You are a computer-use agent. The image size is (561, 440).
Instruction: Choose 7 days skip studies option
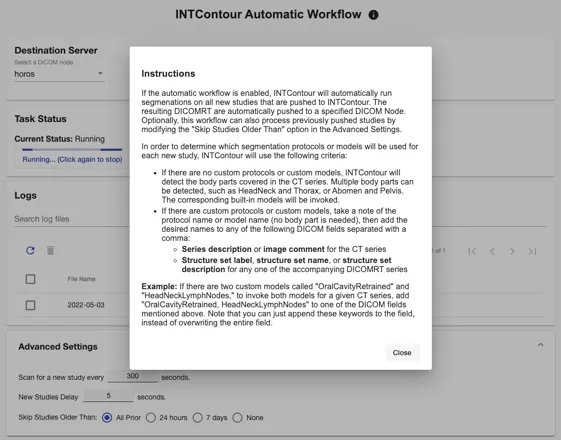(x=197, y=417)
